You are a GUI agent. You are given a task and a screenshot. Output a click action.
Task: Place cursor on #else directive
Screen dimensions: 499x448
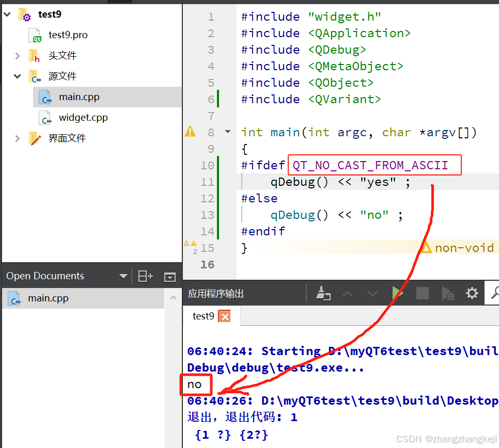point(259,198)
